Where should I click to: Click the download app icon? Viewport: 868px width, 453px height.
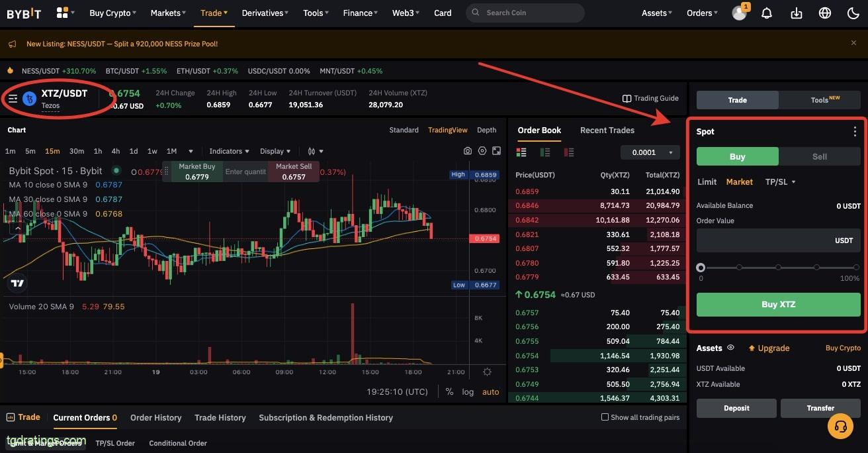click(797, 13)
